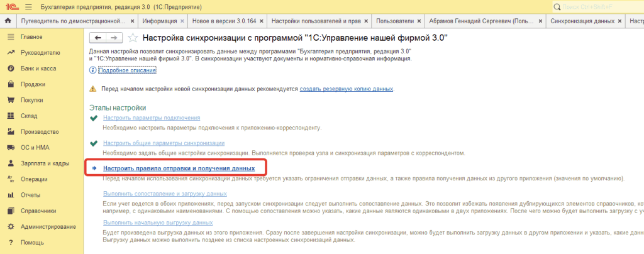This screenshot has width=644, height=254.
Task: Switch to the Пользователи tab
Action: (395, 21)
